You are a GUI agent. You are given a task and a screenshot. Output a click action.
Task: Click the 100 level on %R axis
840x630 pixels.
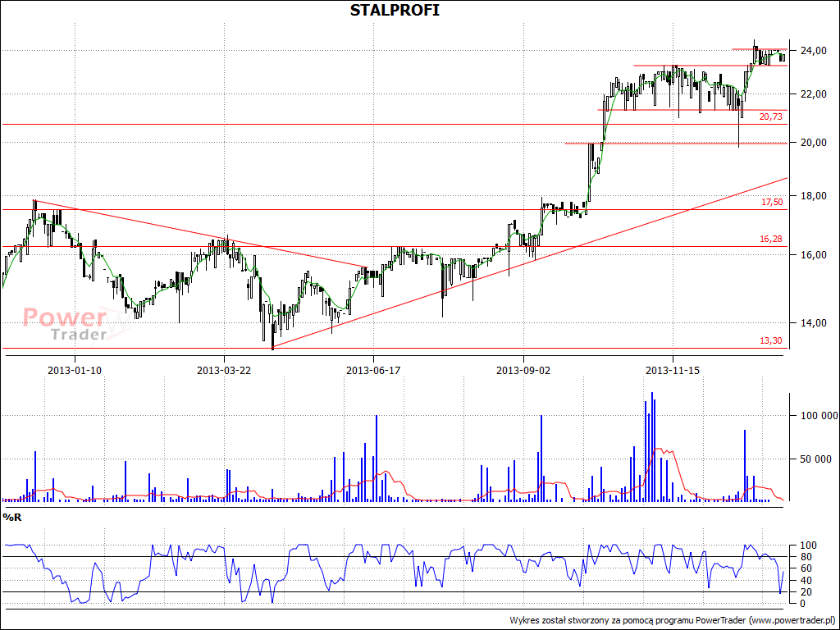click(806, 546)
